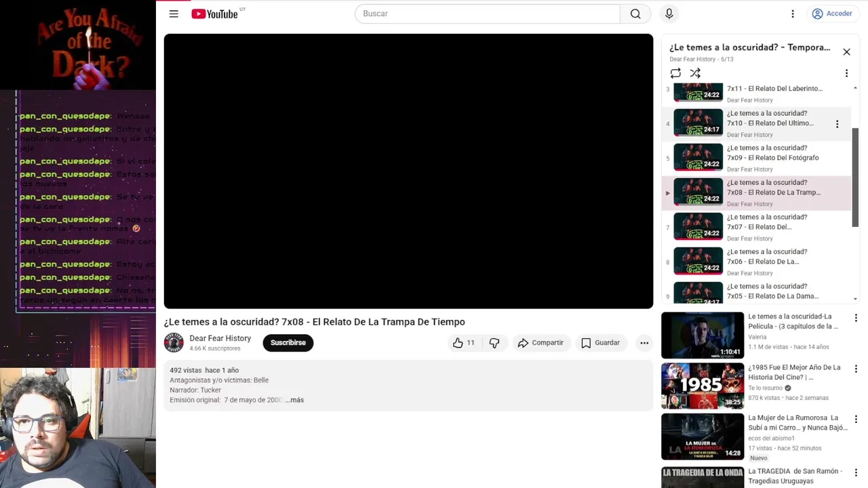Play 7x10 El Relato Del Ultimo
Viewport: 868px width, 488px height.
[756, 123]
